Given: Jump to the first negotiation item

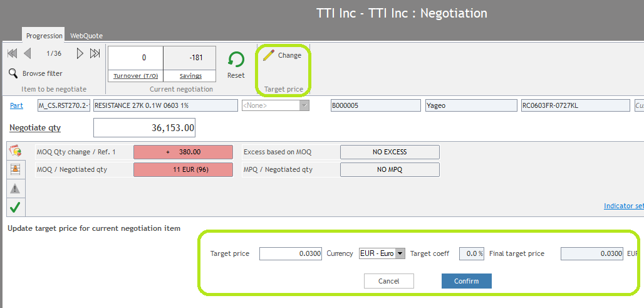Looking at the screenshot, I should click(x=12, y=54).
